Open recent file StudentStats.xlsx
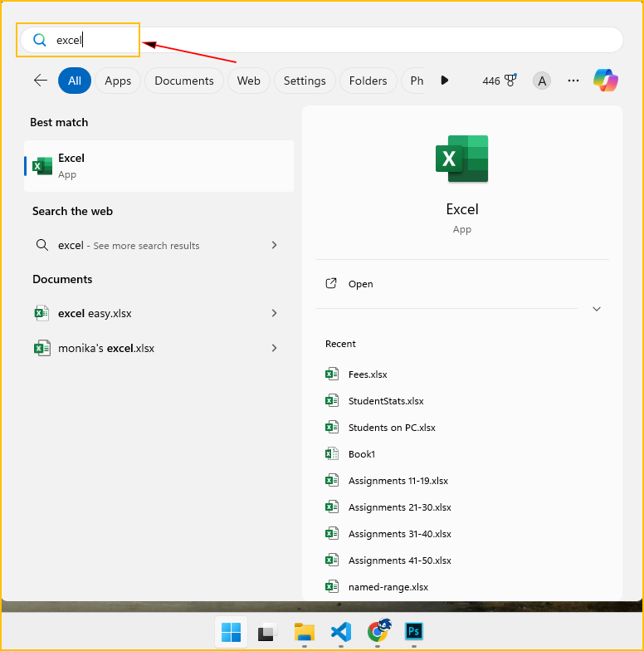 click(x=386, y=401)
